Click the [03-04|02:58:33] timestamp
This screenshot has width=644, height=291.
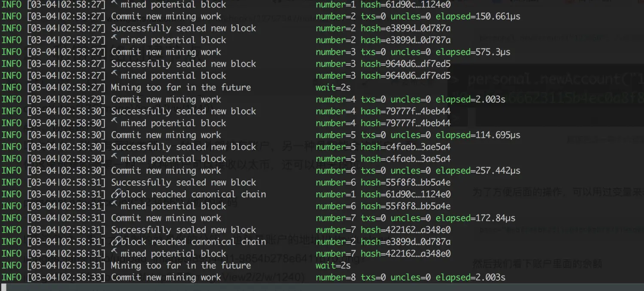(66, 278)
